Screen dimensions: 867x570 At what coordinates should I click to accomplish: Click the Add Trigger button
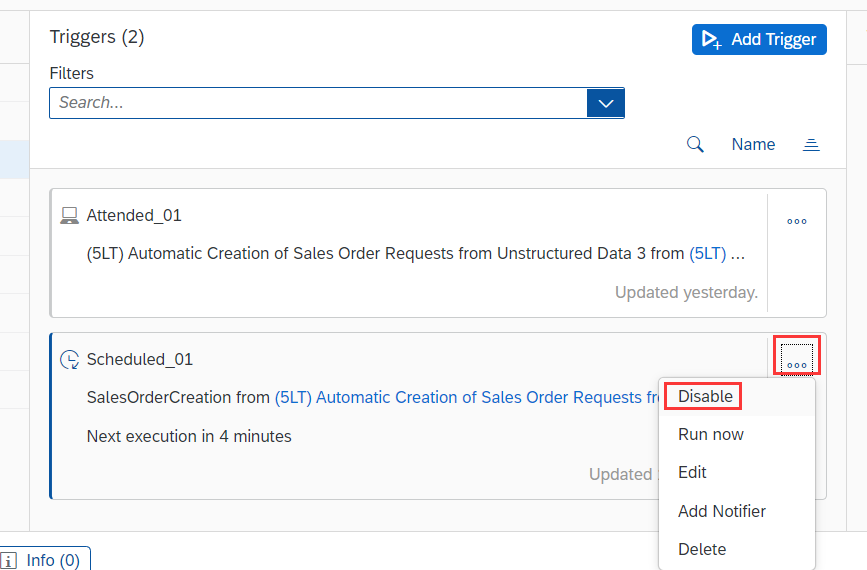pos(759,39)
